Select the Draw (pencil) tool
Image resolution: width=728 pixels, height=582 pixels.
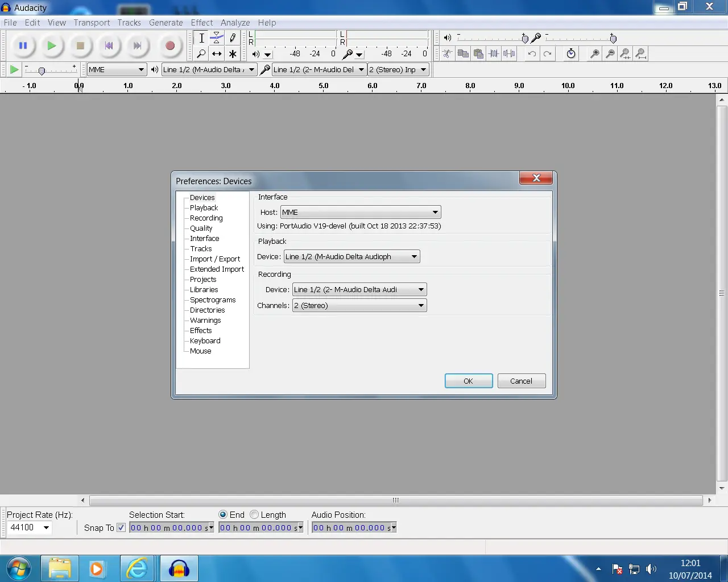233,38
